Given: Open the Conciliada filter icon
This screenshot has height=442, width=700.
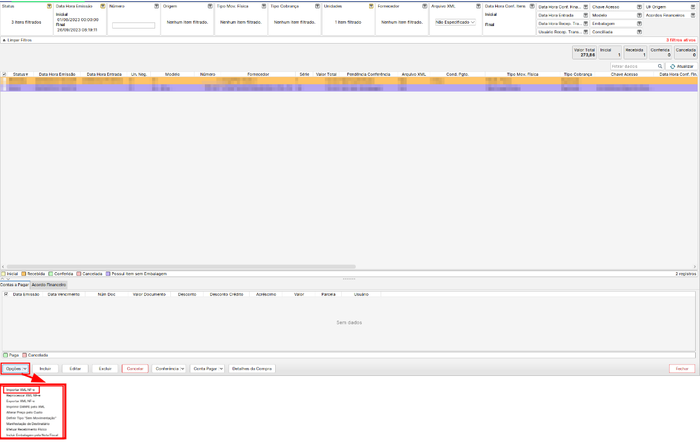Looking at the screenshot, I should [x=639, y=31].
